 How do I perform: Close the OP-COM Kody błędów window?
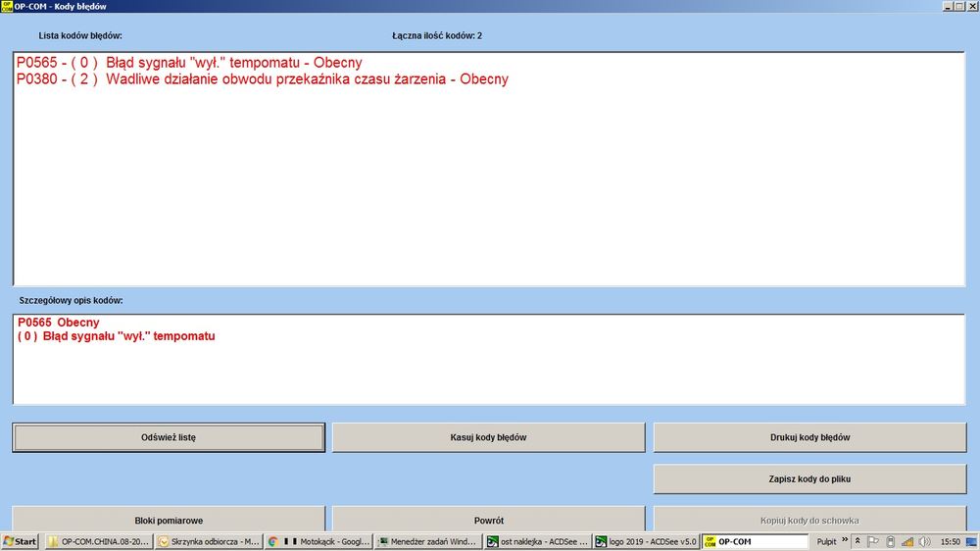(972, 6)
